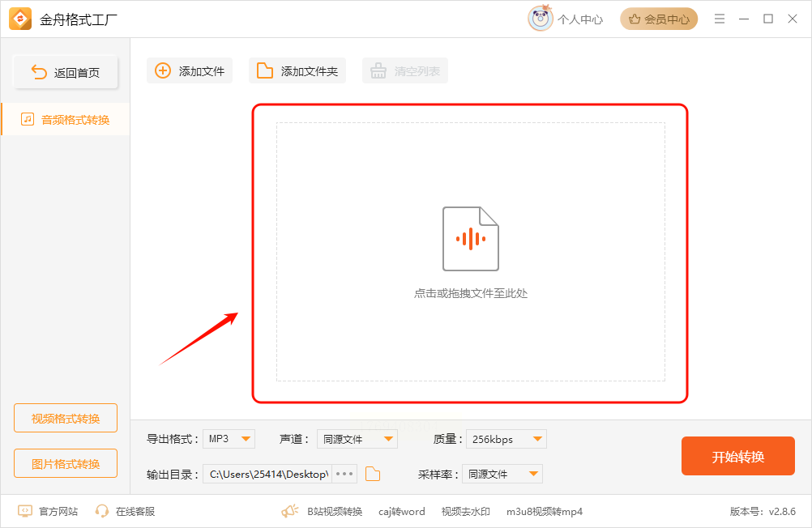Switch to 视频格式转换

[66, 418]
